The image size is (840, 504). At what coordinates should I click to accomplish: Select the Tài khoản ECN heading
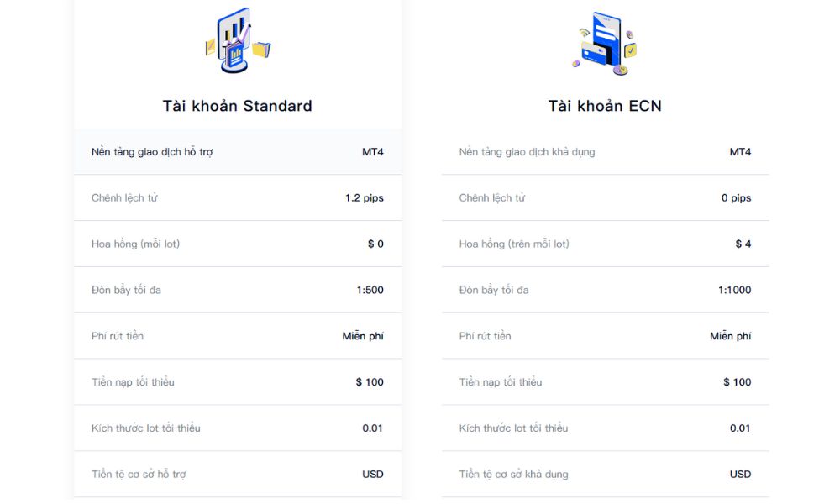click(x=605, y=106)
